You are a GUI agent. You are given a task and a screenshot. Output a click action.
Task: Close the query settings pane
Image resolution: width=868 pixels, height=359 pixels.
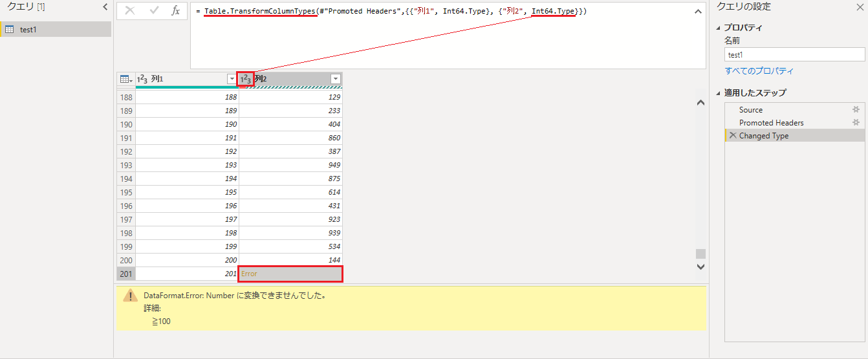(860, 7)
